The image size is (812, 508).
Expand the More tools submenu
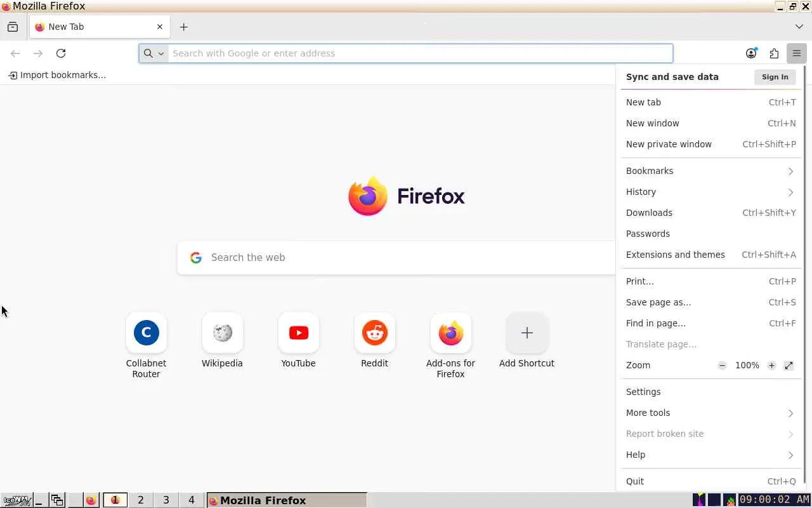coord(710,413)
